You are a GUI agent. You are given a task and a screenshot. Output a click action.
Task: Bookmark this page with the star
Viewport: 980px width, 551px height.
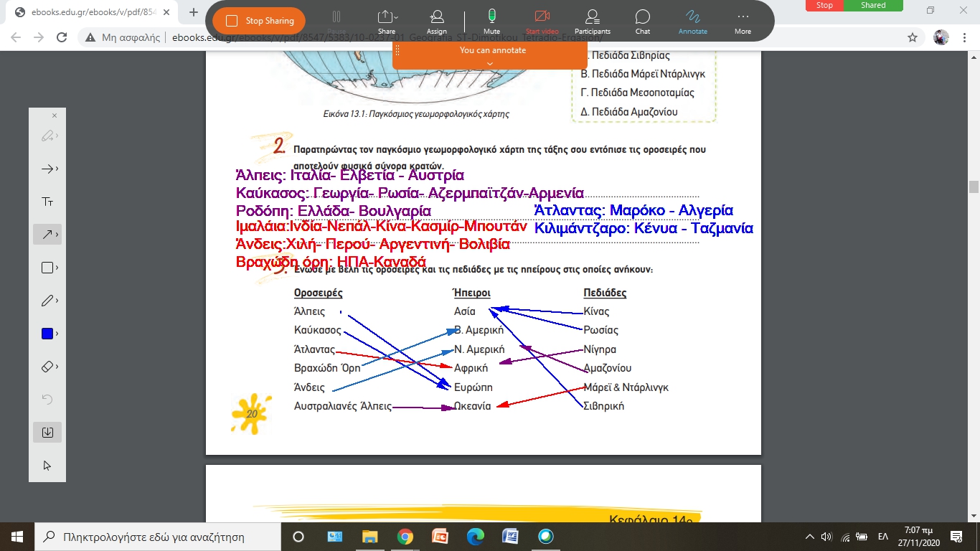(912, 37)
